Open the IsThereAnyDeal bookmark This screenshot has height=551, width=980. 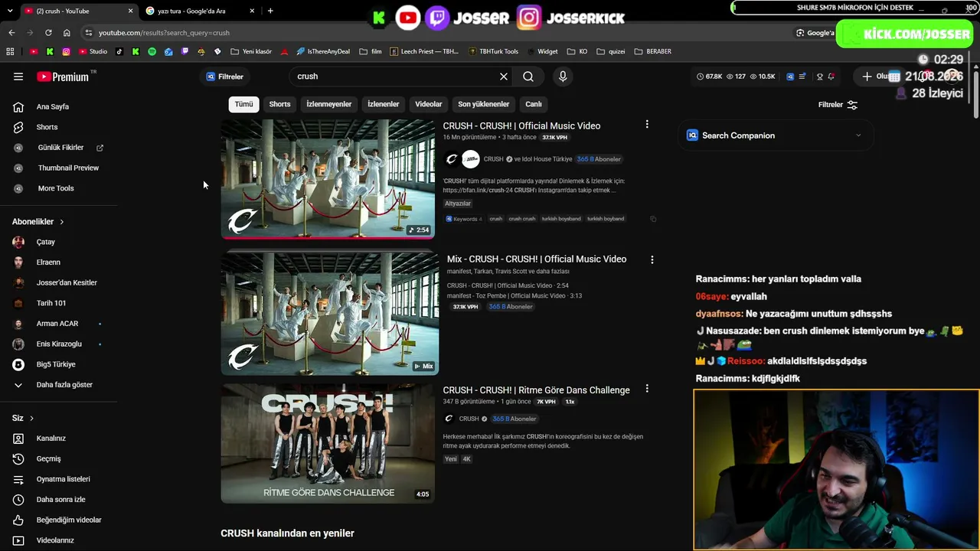click(x=323, y=51)
